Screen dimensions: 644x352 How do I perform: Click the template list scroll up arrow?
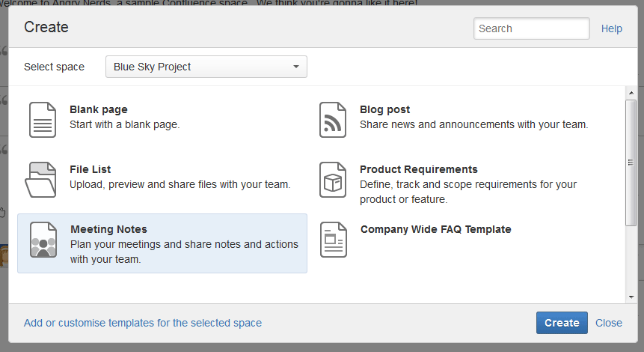(x=631, y=93)
